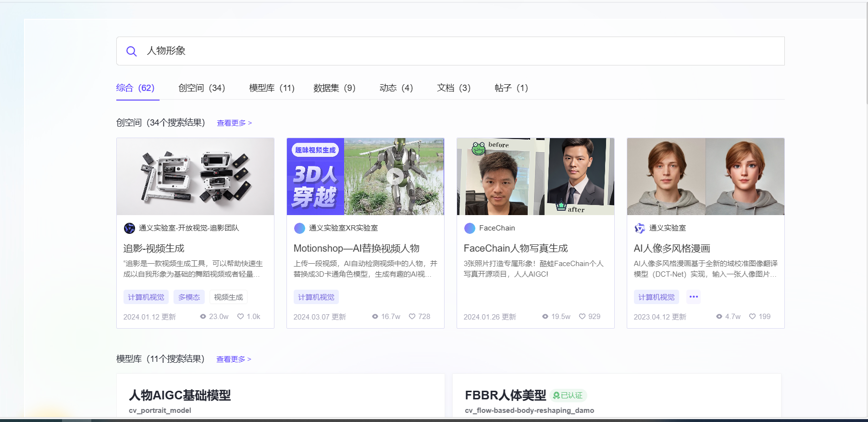Click the FaceChain author avatar icon
Image resolution: width=868 pixels, height=422 pixels.
pyautogui.click(x=470, y=228)
